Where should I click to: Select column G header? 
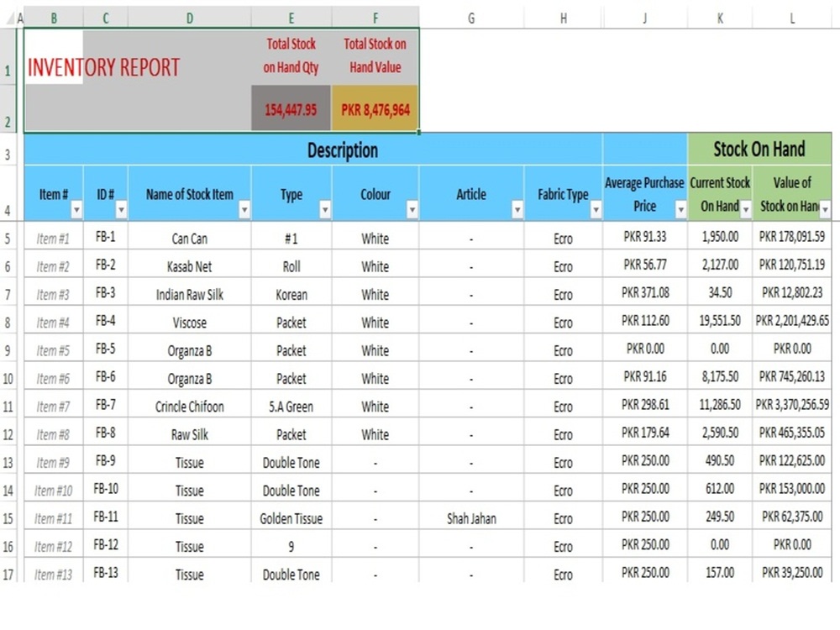(471, 18)
